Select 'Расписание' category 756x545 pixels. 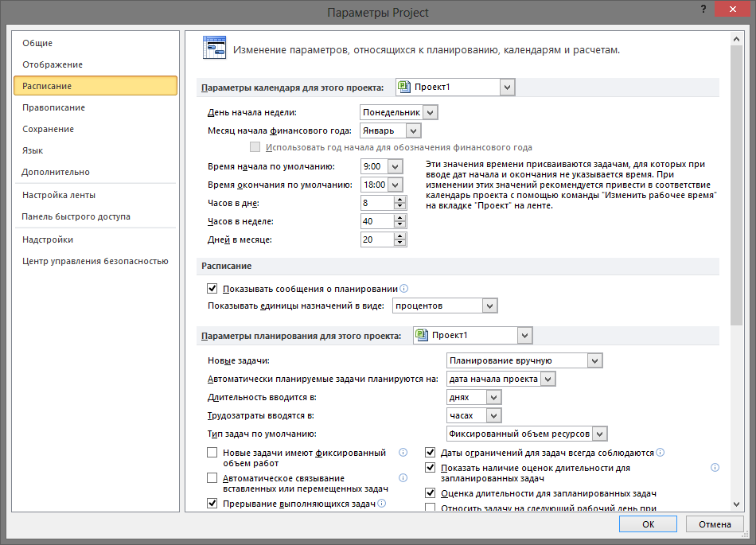[x=95, y=86]
